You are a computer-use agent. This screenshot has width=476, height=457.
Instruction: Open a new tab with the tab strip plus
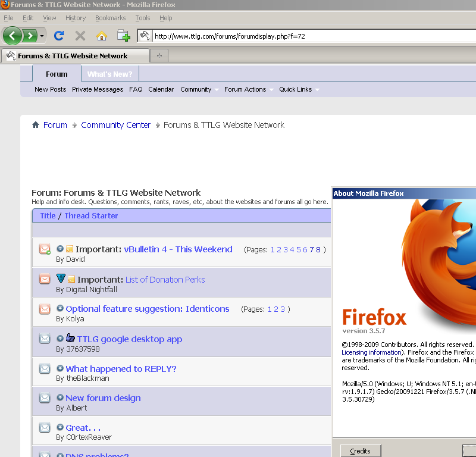point(159,55)
